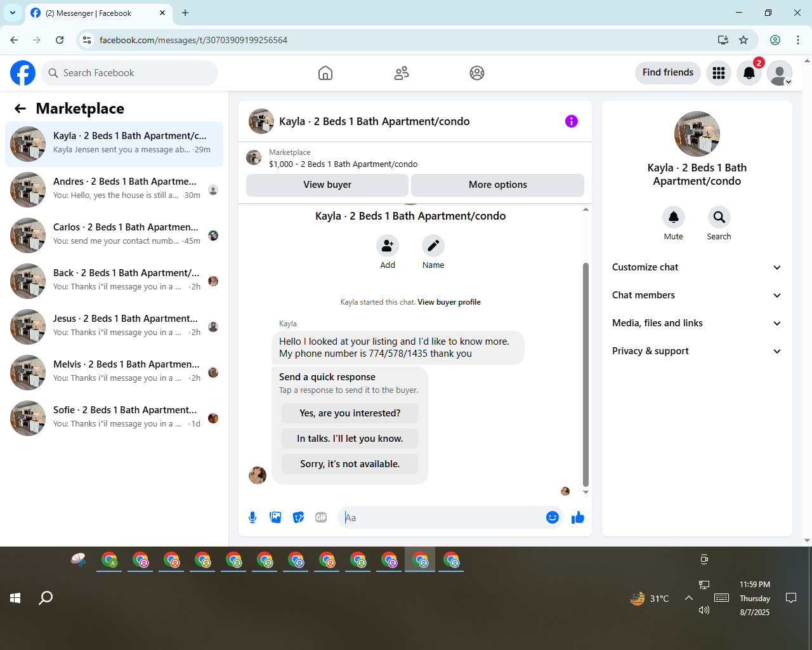The height and width of the screenshot is (650, 812).
Task: Show hidden system tray icons
Action: 688,598
